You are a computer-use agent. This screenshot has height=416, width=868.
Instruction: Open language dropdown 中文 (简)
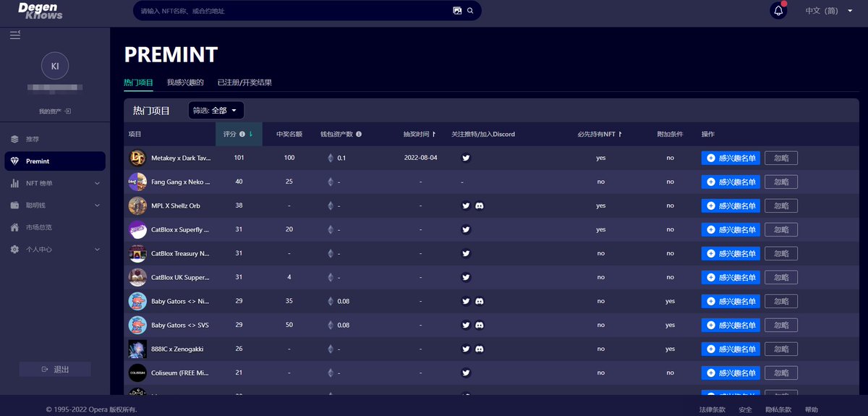click(x=829, y=11)
